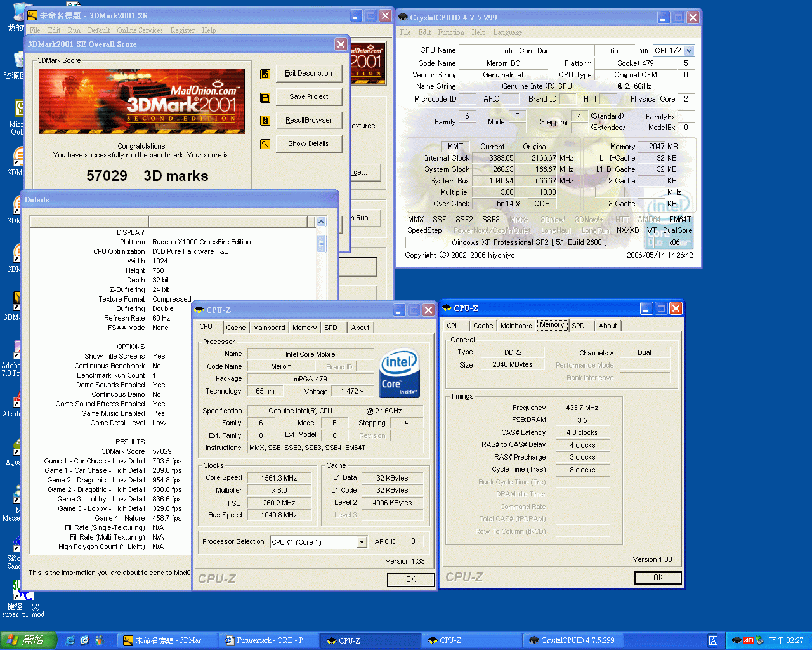Screen dimensions: 812x650
Task: Click the Name field showing Intel Core Mobile
Action: [310, 354]
